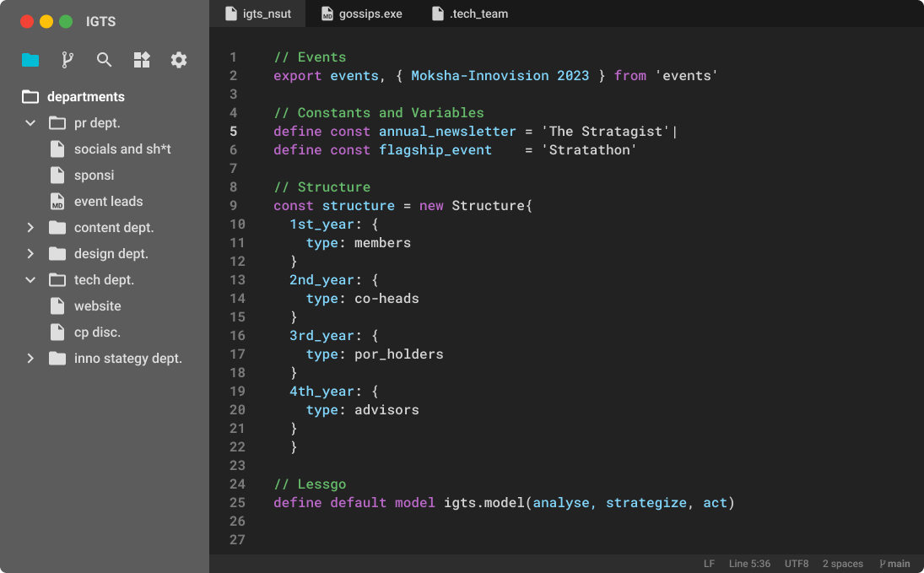Click the file icon beside website
This screenshot has width=924, height=573.
(x=57, y=306)
